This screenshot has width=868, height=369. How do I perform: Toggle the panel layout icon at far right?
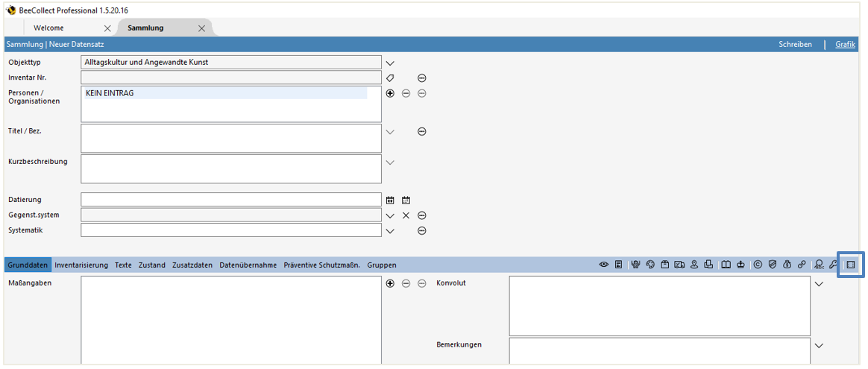(x=850, y=265)
